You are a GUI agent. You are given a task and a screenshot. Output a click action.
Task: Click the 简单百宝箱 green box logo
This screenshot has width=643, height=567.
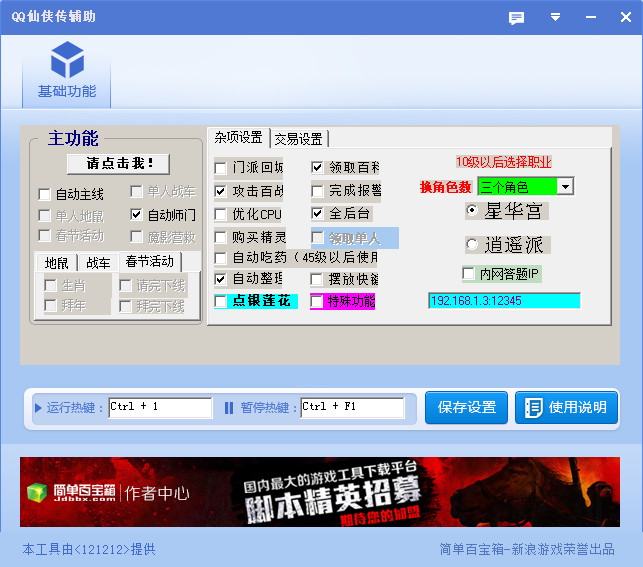click(37, 492)
